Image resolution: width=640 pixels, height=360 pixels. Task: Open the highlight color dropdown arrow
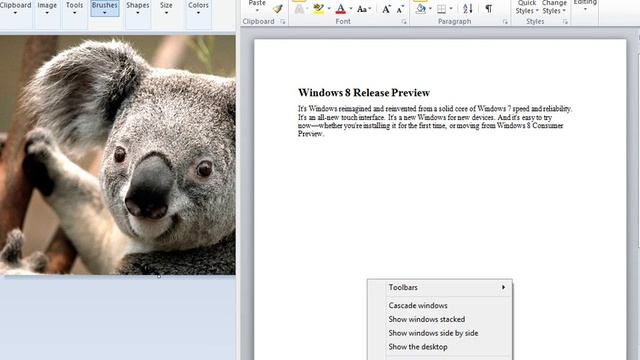pyautogui.click(x=329, y=9)
